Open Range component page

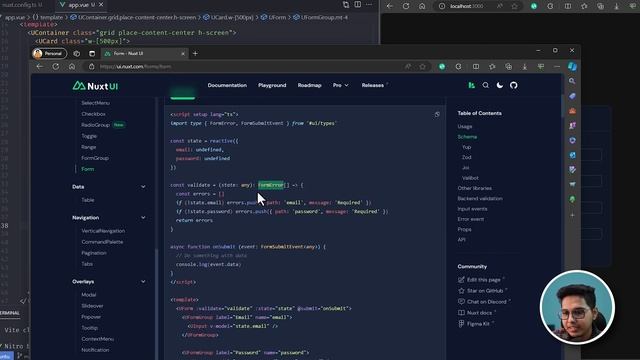click(89, 147)
